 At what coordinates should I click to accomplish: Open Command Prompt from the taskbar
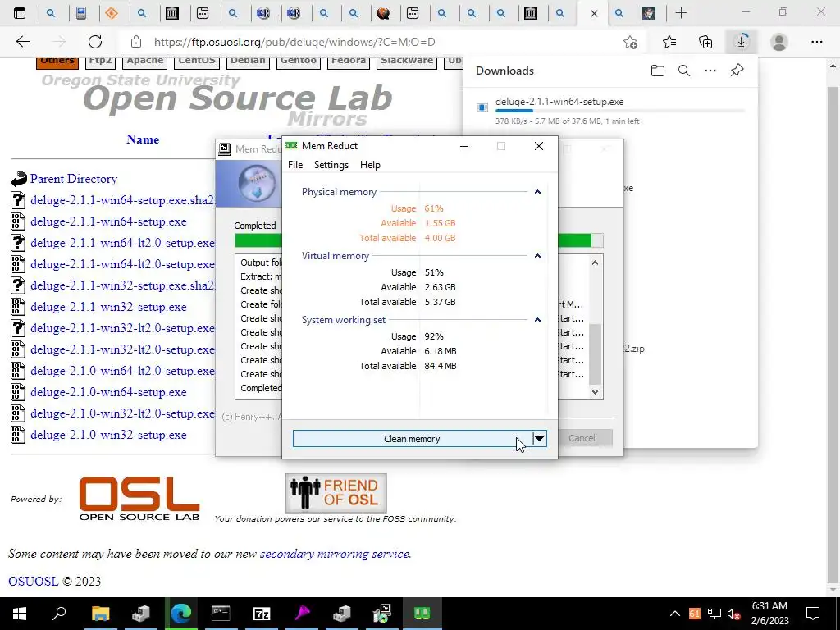tap(221, 614)
